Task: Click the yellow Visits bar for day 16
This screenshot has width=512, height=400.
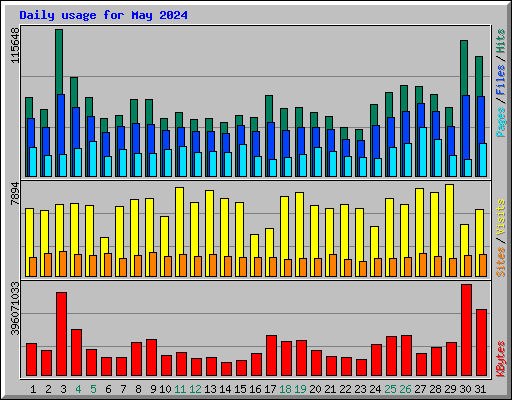Action: pyautogui.click(x=254, y=246)
